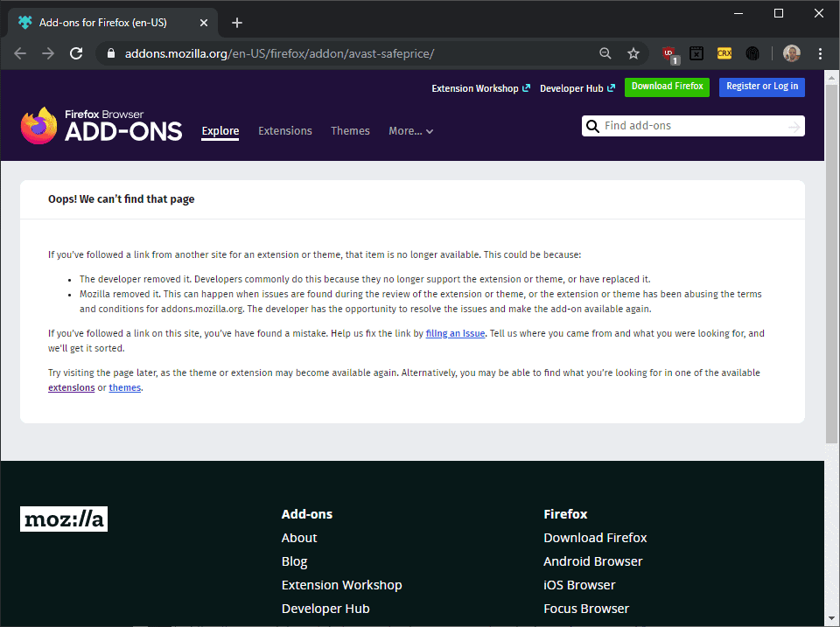Open the Chrome profile avatar
The image size is (840, 627).
coord(791,53)
